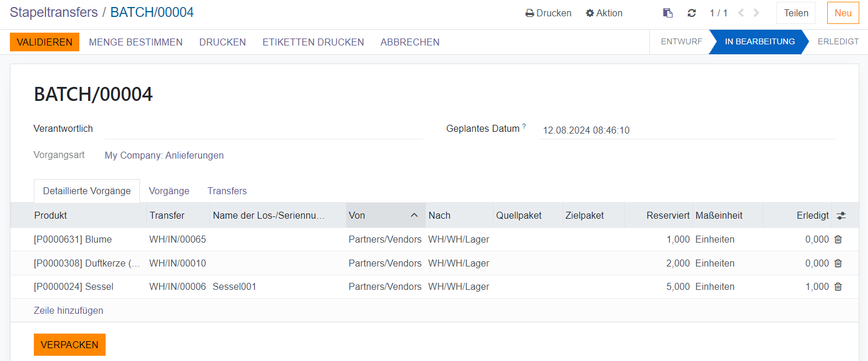Go to next record arrow
868x361 pixels.
coord(757,13)
